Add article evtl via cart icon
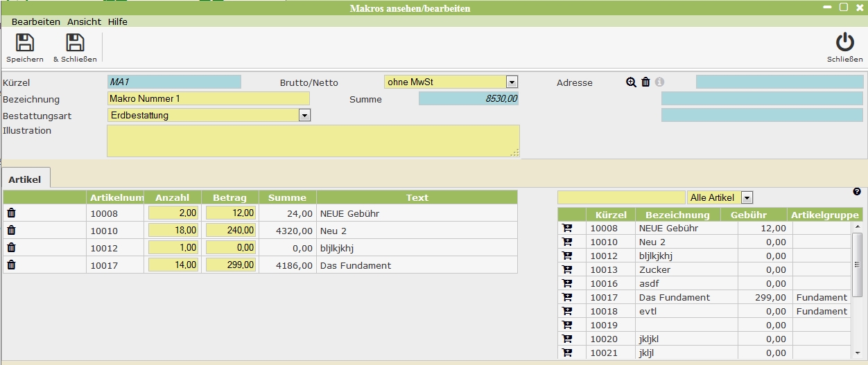The width and height of the screenshot is (868, 365). (567, 311)
